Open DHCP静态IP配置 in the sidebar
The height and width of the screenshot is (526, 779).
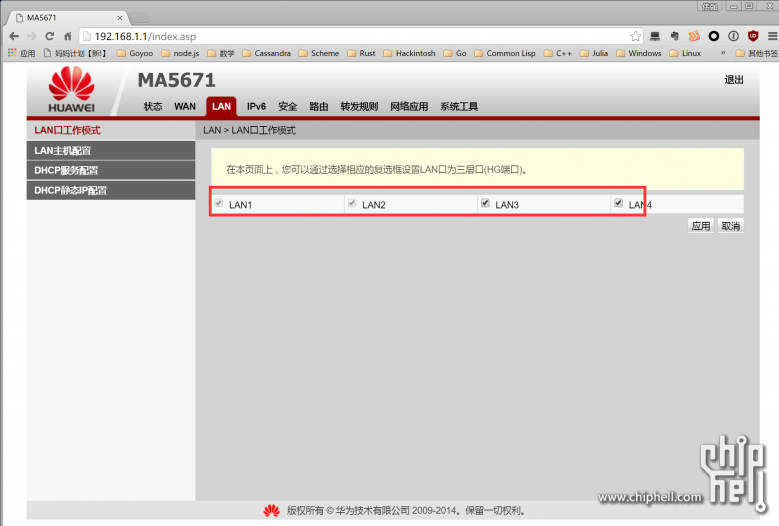click(111, 190)
